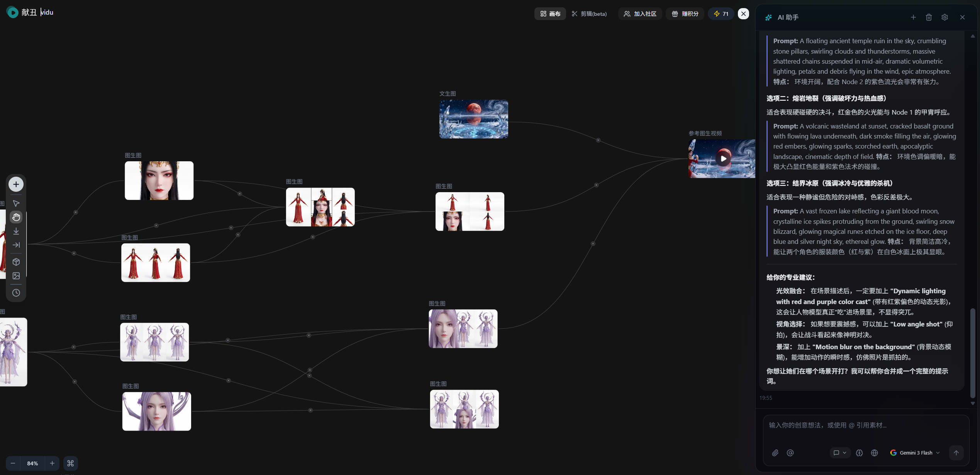Switch to the 画布 tab
980x475 pixels.
[550, 14]
